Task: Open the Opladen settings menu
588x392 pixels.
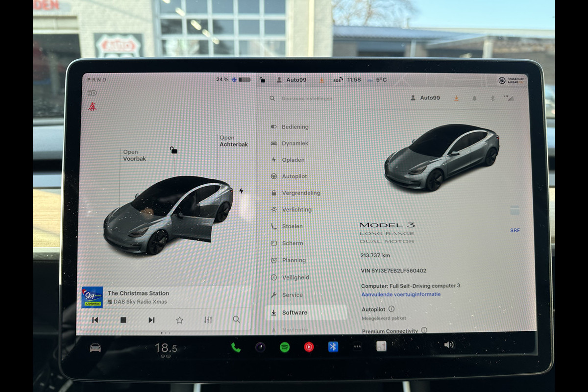Action: point(293,160)
